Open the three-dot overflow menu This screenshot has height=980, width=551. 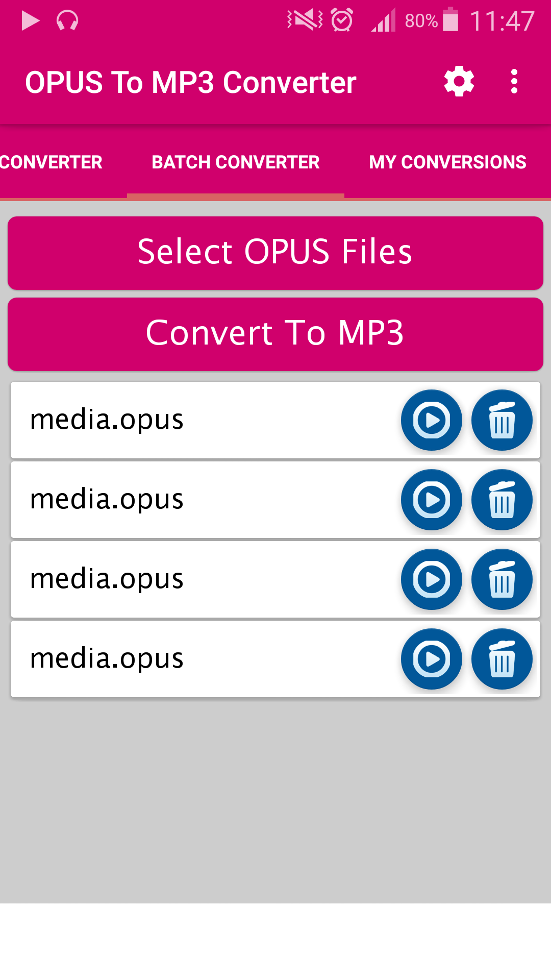(x=514, y=82)
